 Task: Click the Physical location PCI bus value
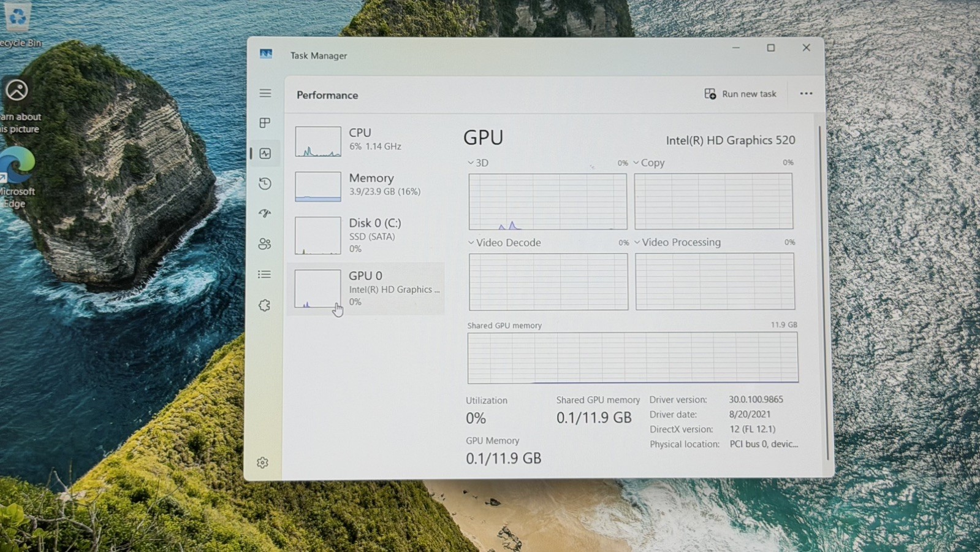pyautogui.click(x=764, y=443)
